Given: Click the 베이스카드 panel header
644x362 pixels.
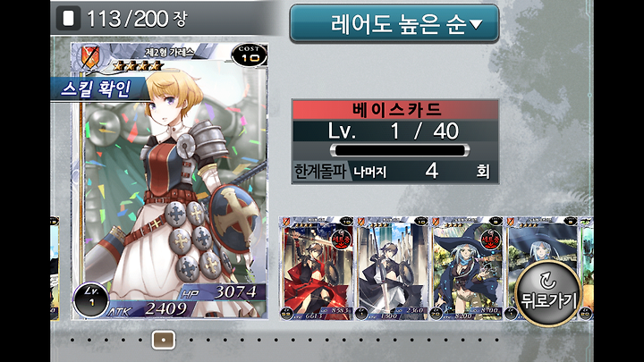Looking at the screenshot, I should point(395,110).
